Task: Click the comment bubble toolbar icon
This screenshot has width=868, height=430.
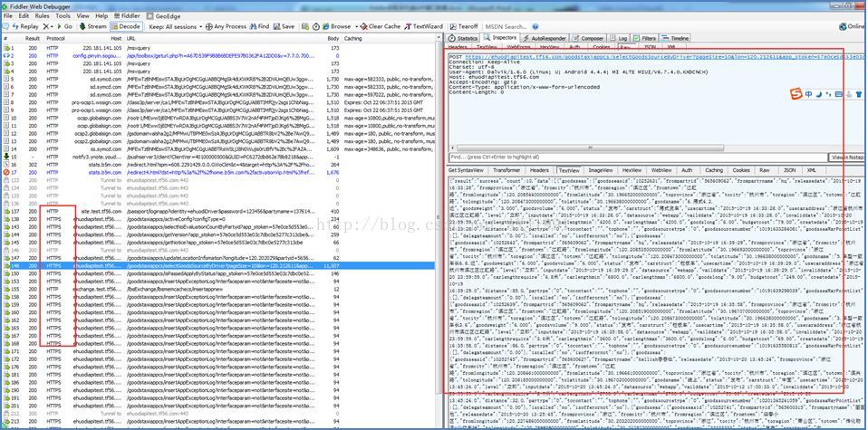Action: click(x=5, y=26)
